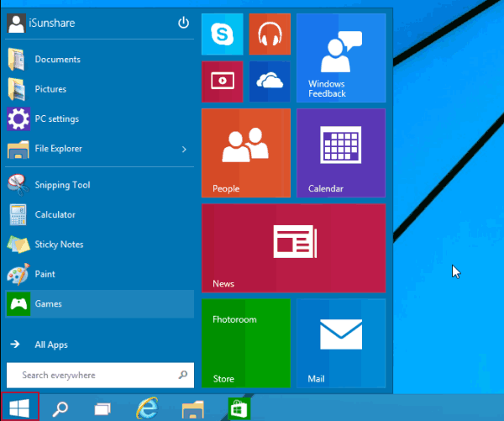Viewport: 504px width, 421px height.
Task: Launch Paint
Action: (x=100, y=274)
